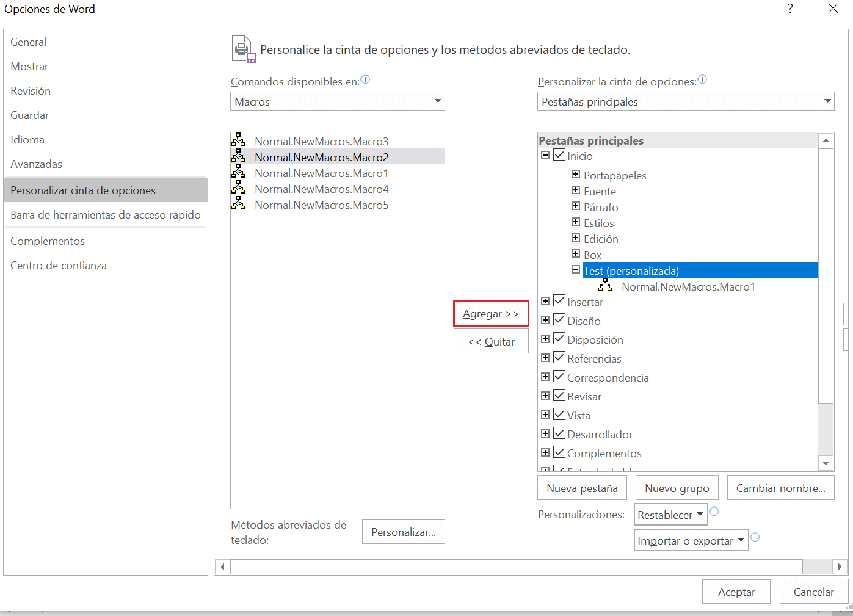
Task: Open the Restablecer dropdown
Action: (670, 515)
